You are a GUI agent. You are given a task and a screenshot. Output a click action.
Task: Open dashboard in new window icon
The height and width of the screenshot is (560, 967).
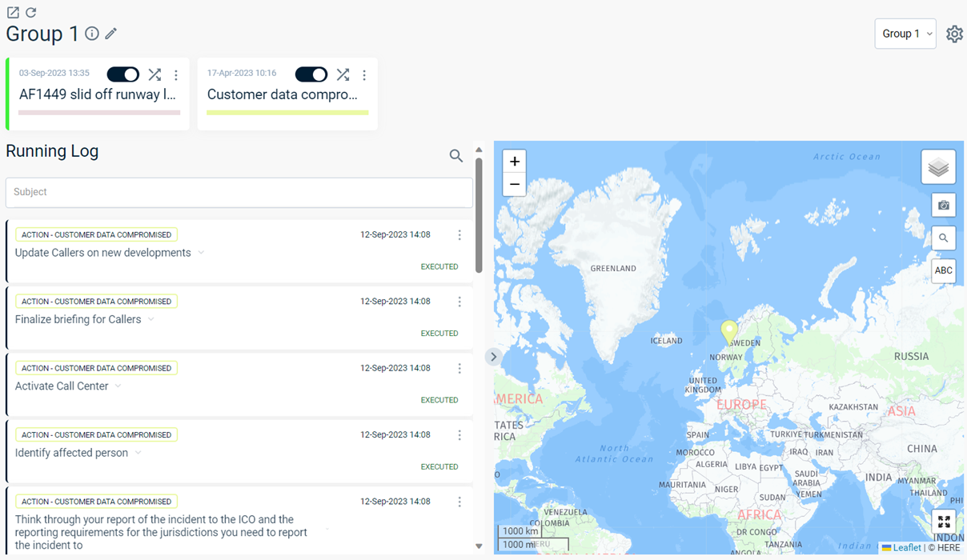[13, 13]
